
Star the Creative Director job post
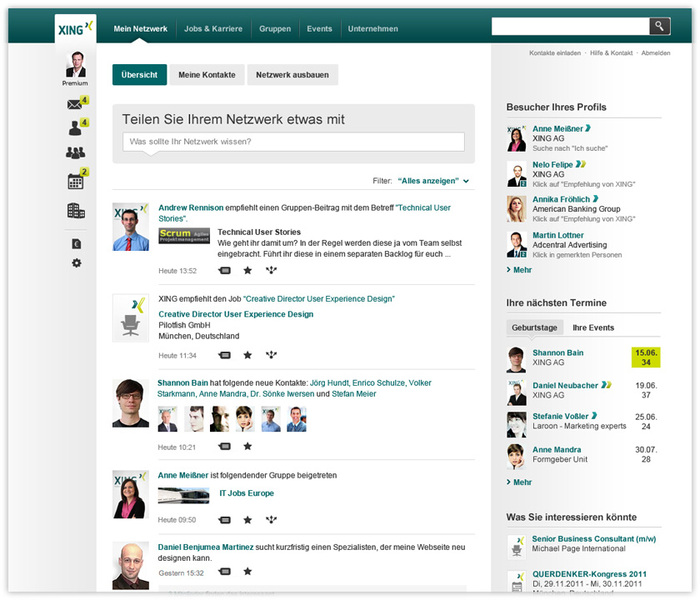coord(247,355)
